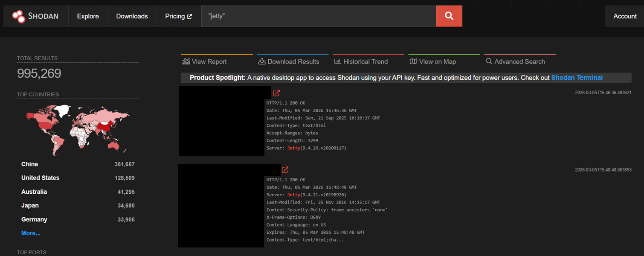The height and width of the screenshot is (256, 644).
Task: Click the Shodan logo icon
Action: click(x=19, y=16)
